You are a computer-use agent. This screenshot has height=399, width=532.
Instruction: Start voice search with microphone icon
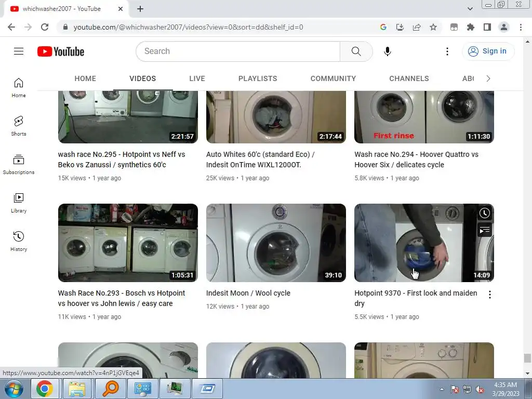point(388,51)
